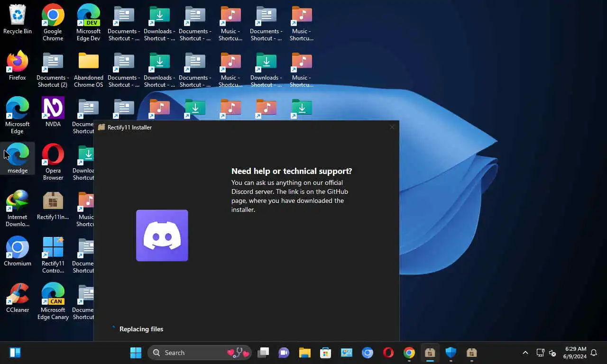This screenshot has width=607, height=364.
Task: Select the Abandoned Chrome OS folder
Action: (89, 70)
